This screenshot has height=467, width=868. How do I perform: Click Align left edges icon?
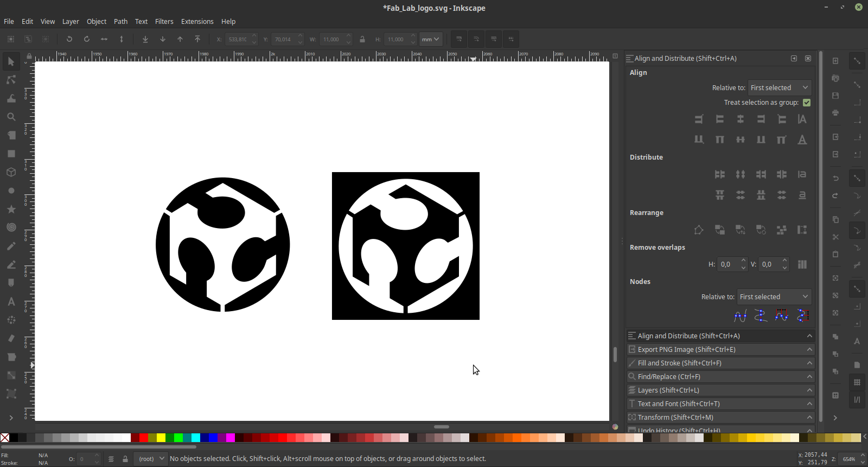point(720,119)
